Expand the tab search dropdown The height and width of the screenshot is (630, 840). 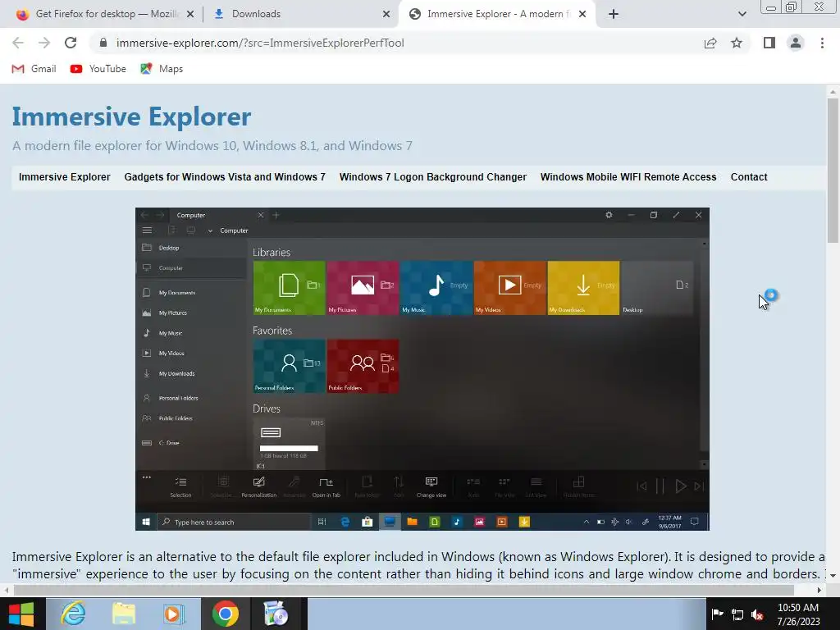point(742,14)
